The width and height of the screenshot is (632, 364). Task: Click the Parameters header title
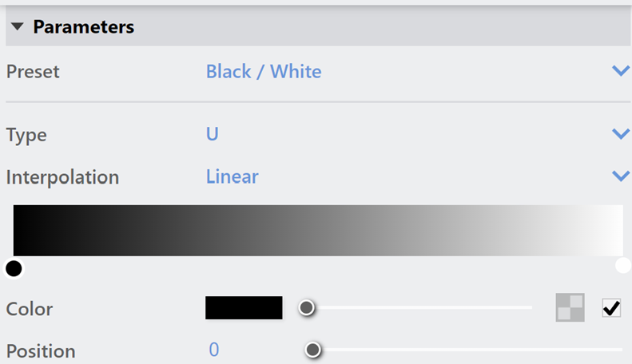(83, 27)
